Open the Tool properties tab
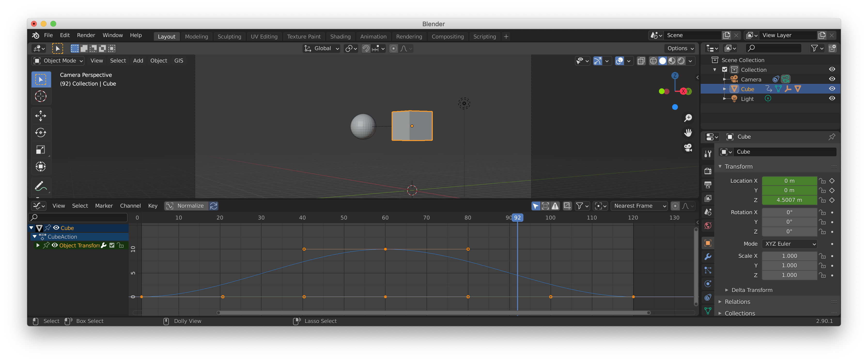868x362 pixels. 708,154
